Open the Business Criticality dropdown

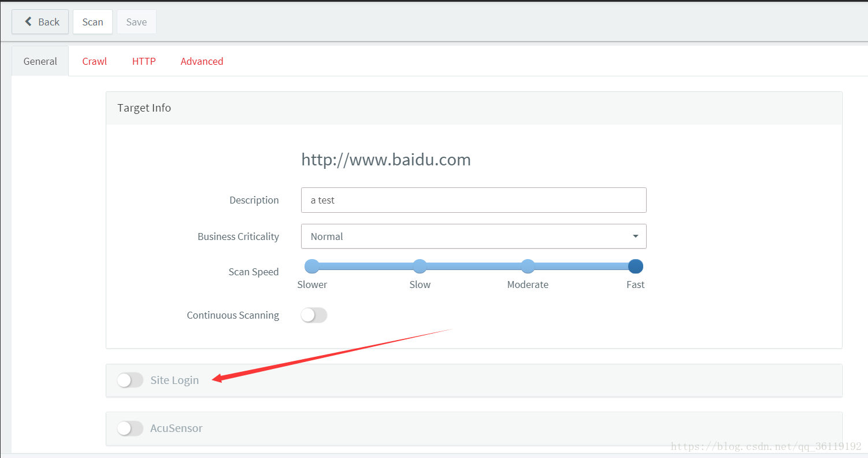click(473, 237)
